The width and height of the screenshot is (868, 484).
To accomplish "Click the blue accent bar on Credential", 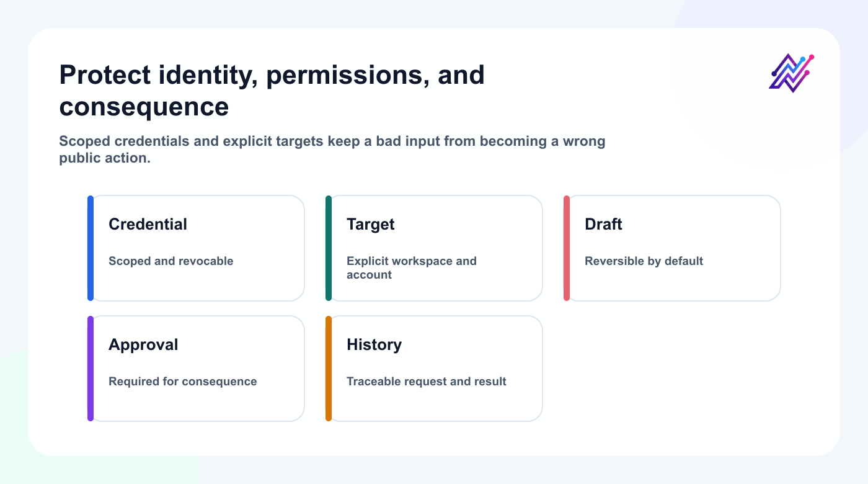I will pyautogui.click(x=91, y=248).
